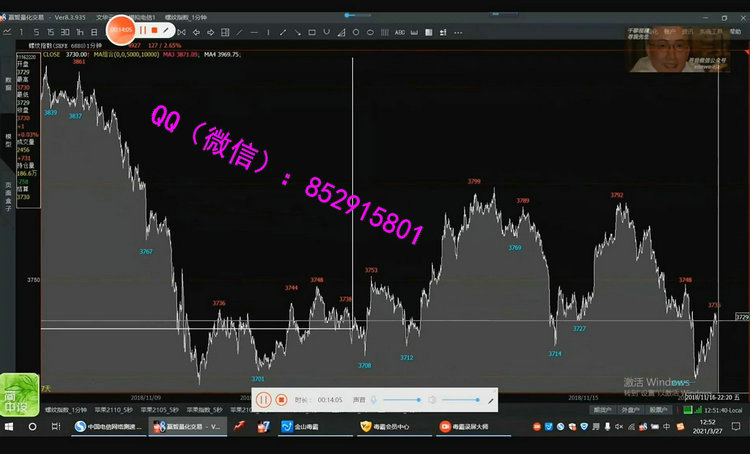Toggle the speaker icon in recorder bar
750x454 pixels.
(x=432, y=400)
